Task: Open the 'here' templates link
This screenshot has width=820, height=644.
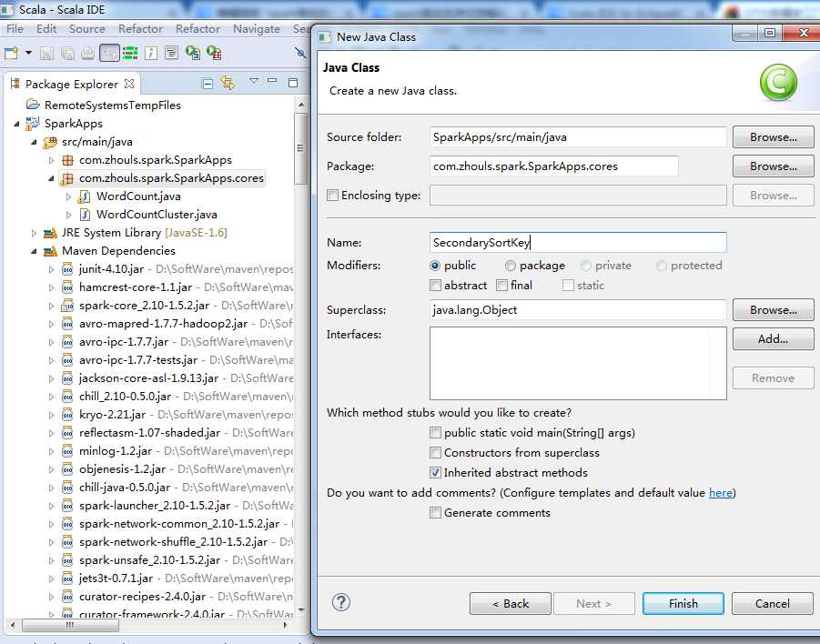Action: [x=720, y=493]
